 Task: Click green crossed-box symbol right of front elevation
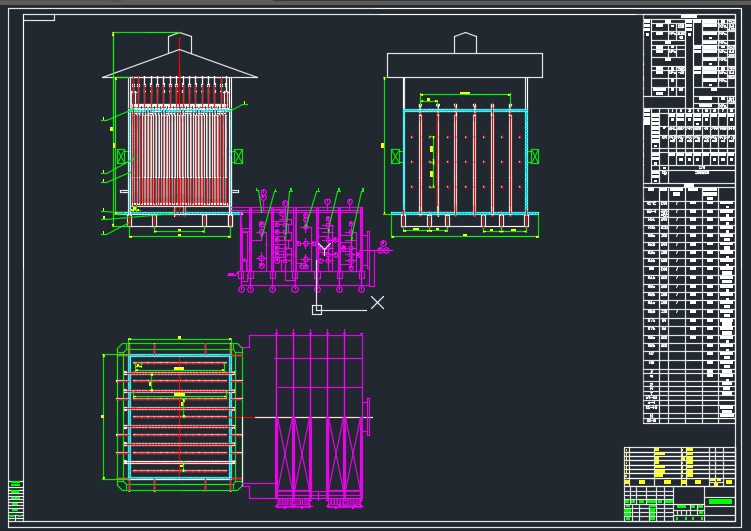(x=238, y=156)
